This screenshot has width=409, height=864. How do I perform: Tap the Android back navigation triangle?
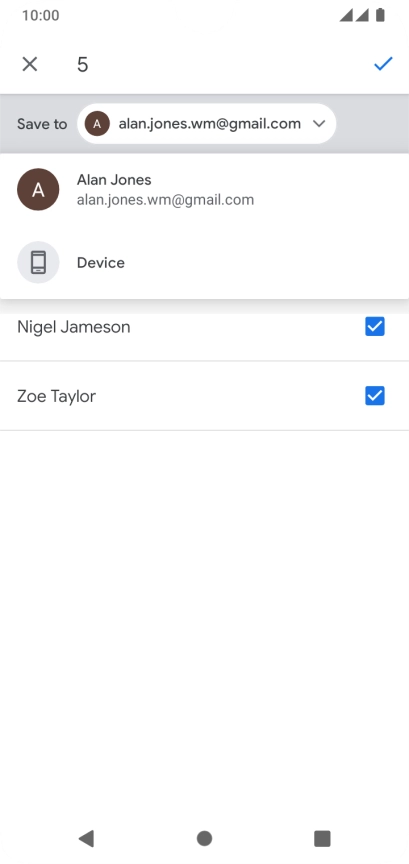click(86, 839)
